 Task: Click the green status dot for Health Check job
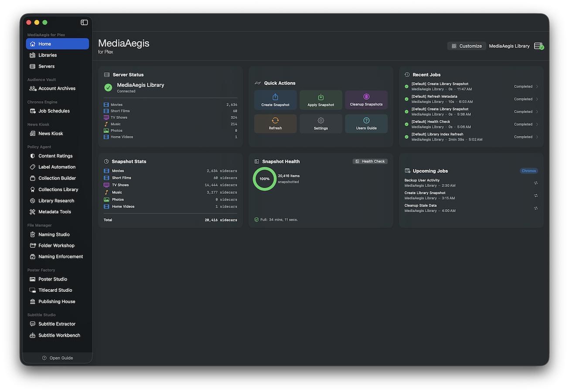(x=407, y=124)
